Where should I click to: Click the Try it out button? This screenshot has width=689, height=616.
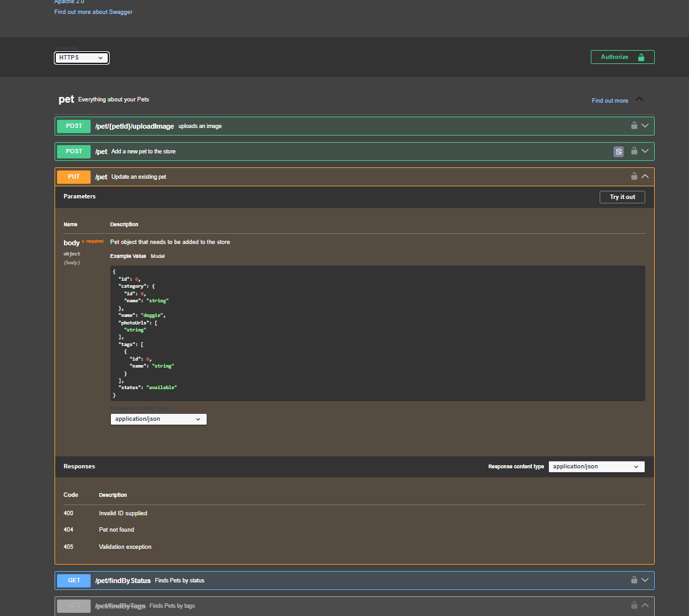point(622,197)
